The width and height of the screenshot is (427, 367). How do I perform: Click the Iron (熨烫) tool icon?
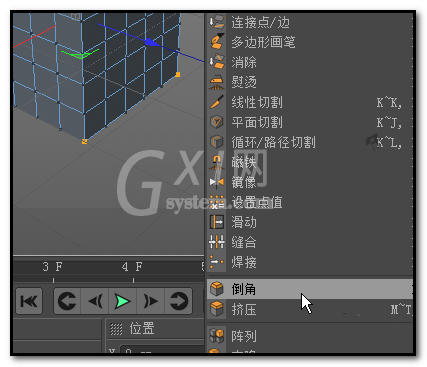(x=217, y=82)
